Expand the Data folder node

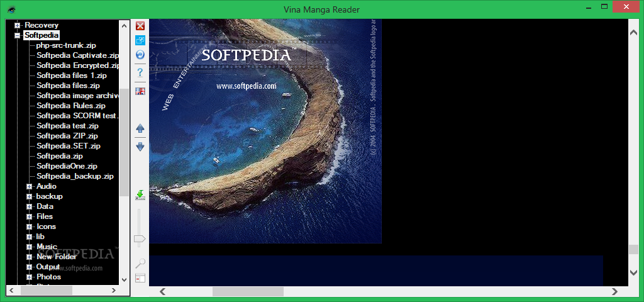(x=29, y=206)
